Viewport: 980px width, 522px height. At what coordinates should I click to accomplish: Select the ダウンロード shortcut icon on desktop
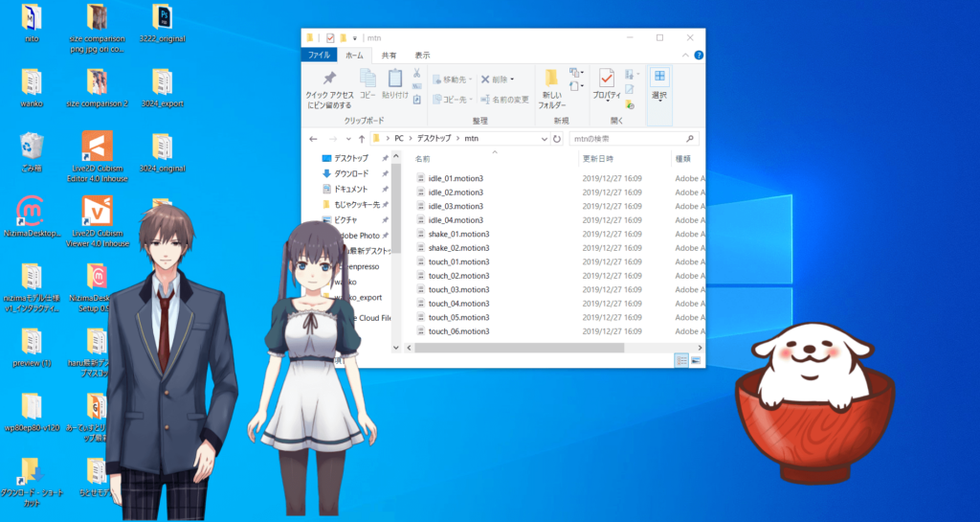[32, 482]
